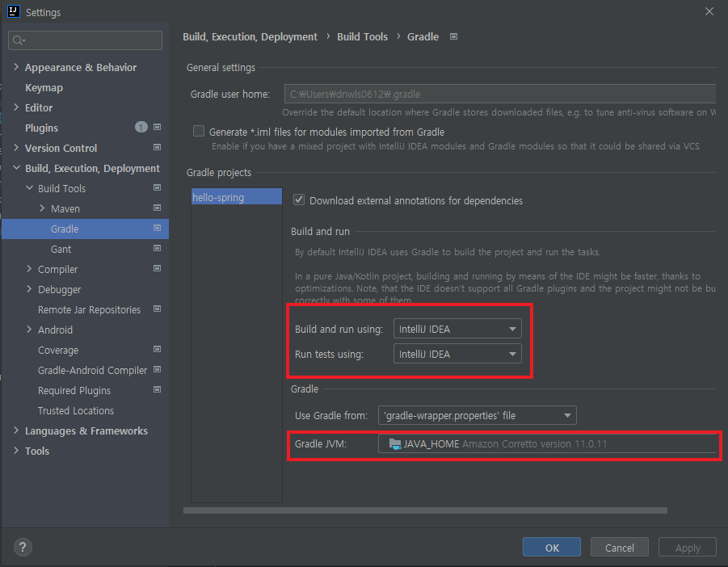Confirm settings with OK button
Screen dimensions: 728x567
pos(552,548)
